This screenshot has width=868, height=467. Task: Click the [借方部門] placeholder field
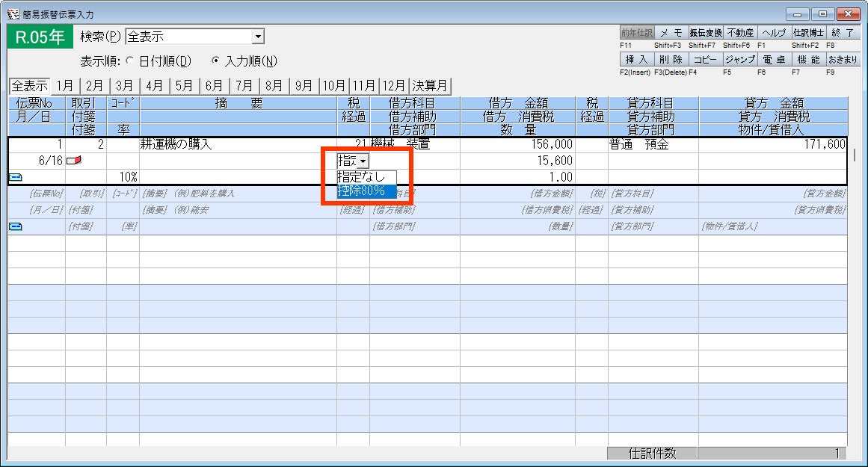point(415,226)
